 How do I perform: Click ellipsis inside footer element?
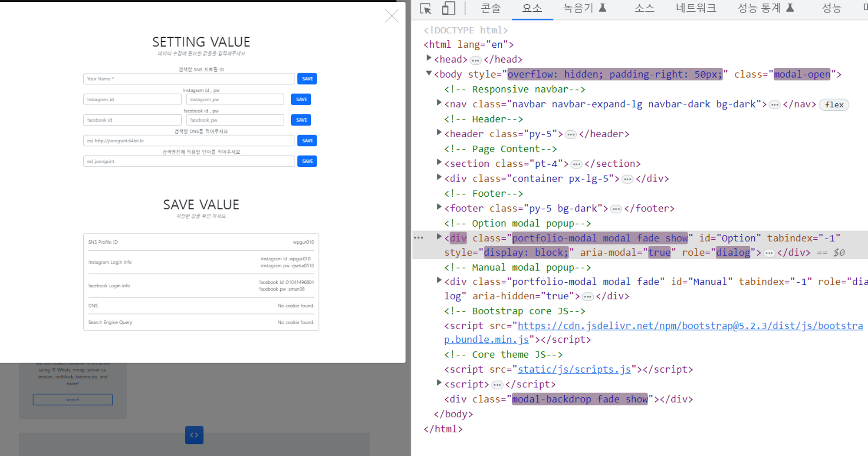point(616,209)
